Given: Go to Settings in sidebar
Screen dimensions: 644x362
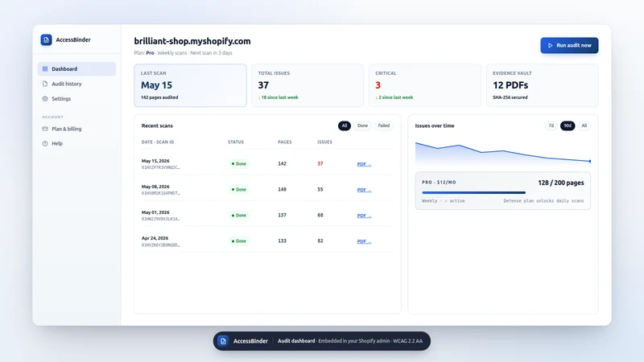Looking at the screenshot, I should click(x=76, y=98).
